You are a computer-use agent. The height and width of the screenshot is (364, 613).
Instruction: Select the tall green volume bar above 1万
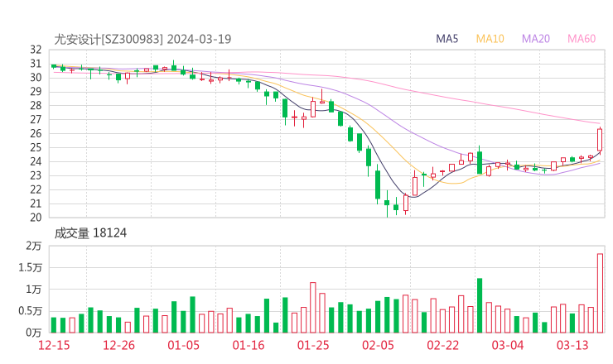pos(480,305)
